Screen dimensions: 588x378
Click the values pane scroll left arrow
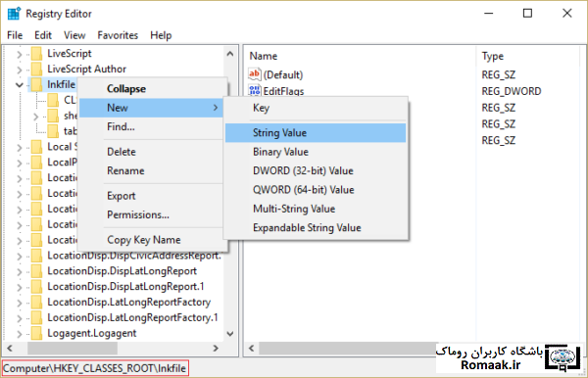point(252,349)
